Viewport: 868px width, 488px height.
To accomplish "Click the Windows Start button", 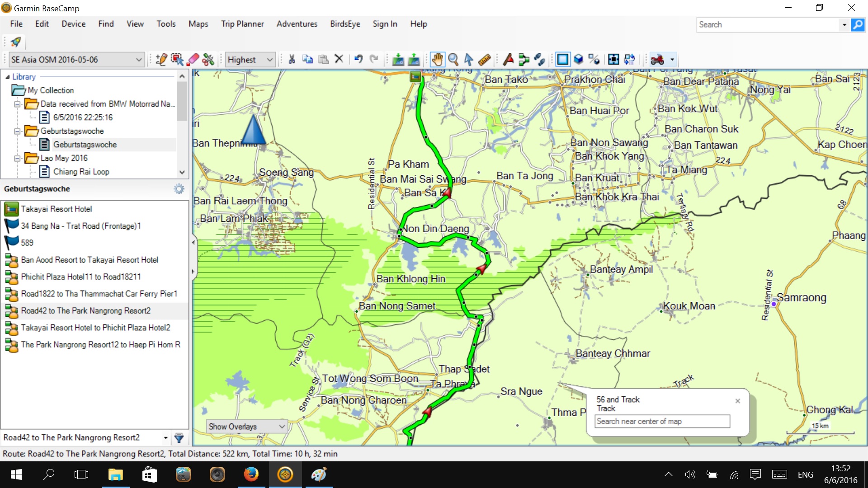I will tap(16, 474).
